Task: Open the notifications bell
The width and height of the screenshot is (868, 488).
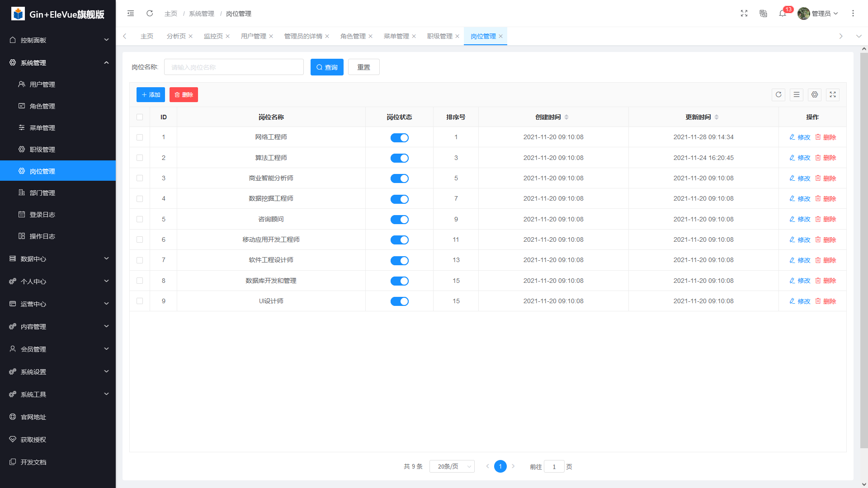Action: (x=783, y=14)
